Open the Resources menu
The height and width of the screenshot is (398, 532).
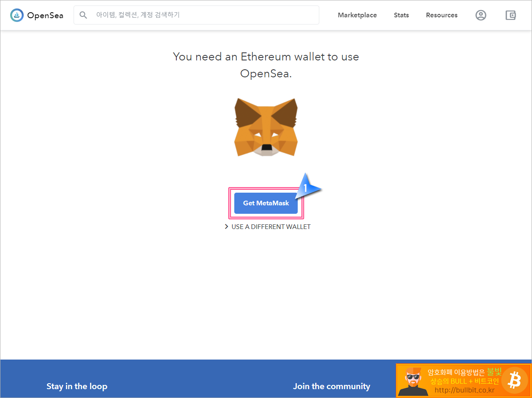click(x=442, y=15)
